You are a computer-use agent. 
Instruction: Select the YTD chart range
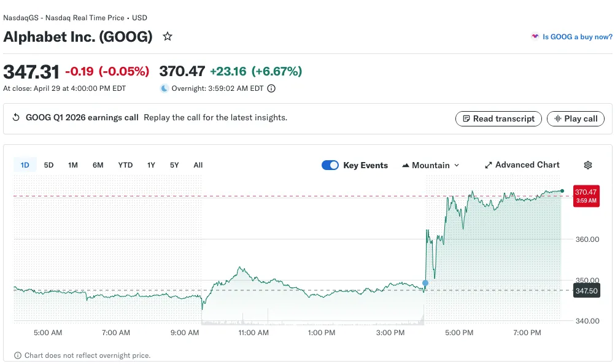pyautogui.click(x=125, y=165)
